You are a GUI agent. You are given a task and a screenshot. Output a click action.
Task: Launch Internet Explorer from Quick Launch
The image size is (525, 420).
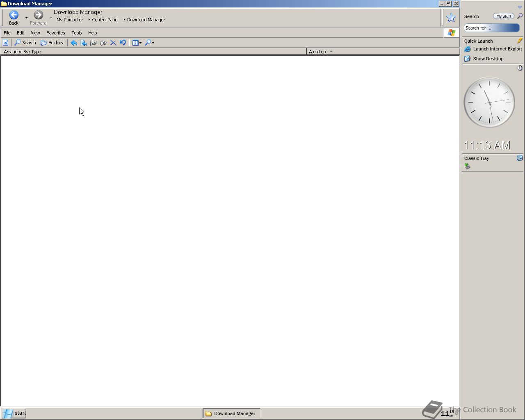[493, 49]
